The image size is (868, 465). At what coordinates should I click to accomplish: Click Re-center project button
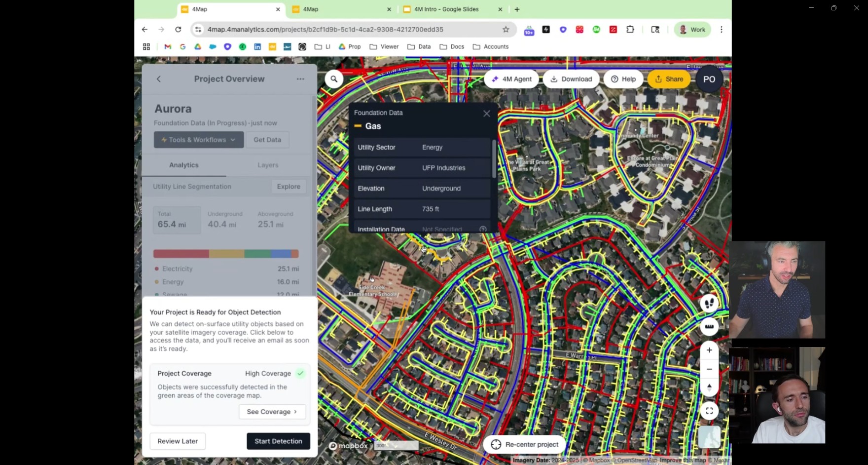tap(525, 444)
